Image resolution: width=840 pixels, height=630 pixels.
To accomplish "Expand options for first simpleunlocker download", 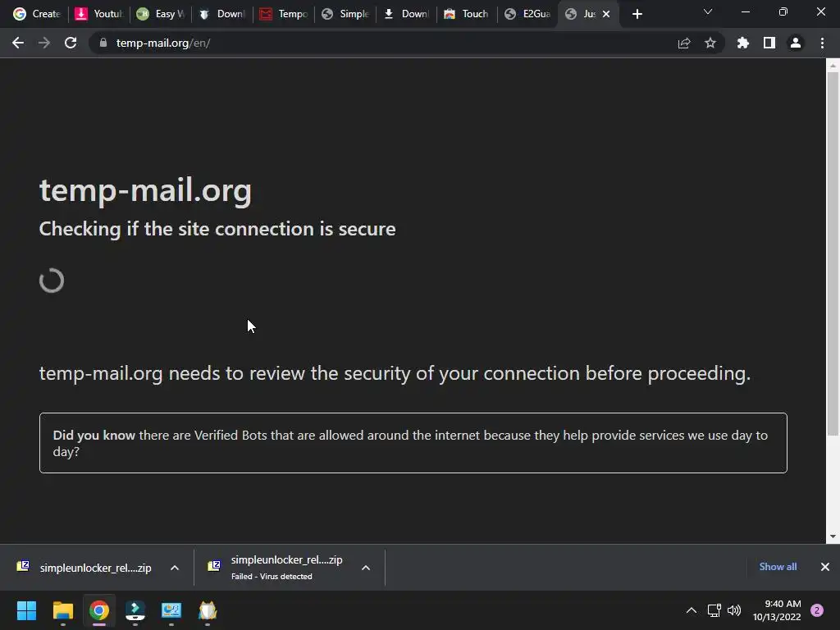I will point(175,568).
